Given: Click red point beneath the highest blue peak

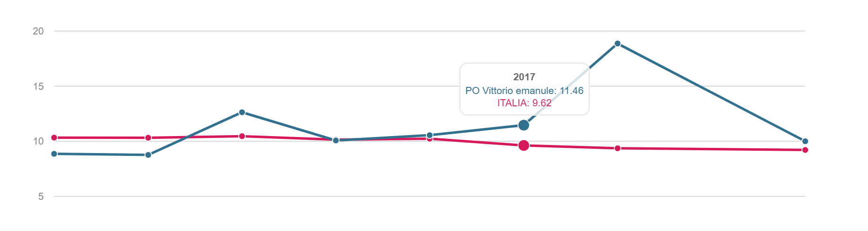Looking at the screenshot, I should (x=617, y=148).
